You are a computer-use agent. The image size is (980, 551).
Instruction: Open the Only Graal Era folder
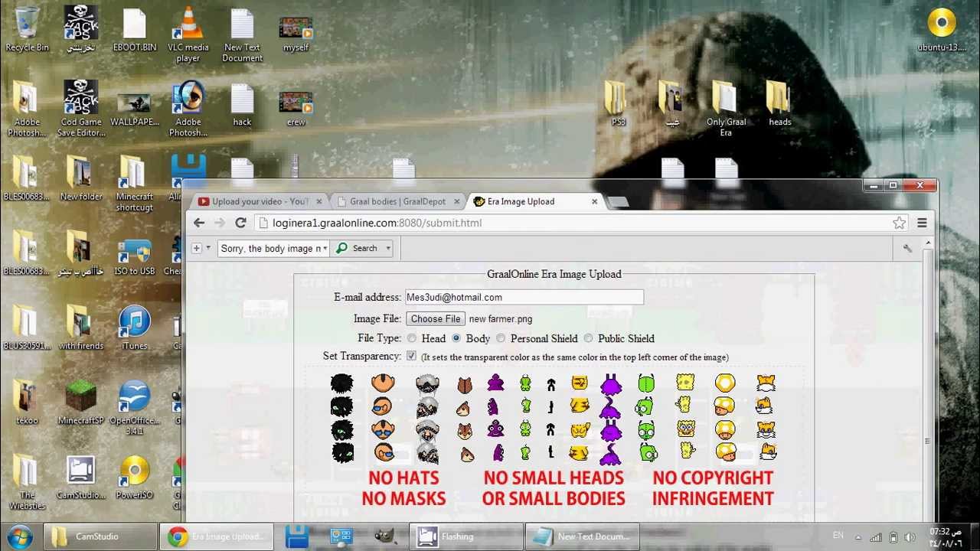(726, 109)
